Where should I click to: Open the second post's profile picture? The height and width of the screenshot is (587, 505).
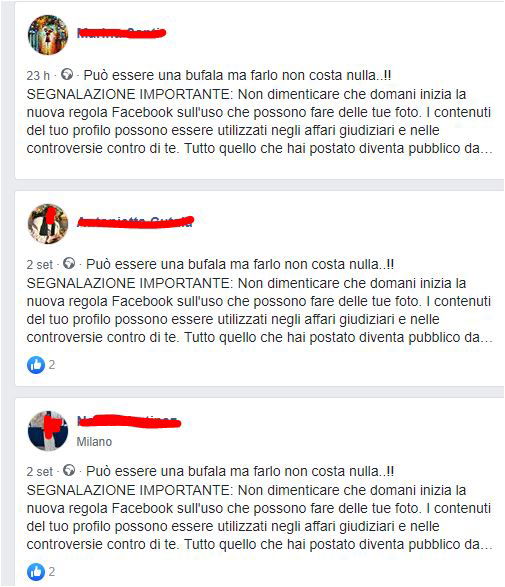[x=48, y=224]
